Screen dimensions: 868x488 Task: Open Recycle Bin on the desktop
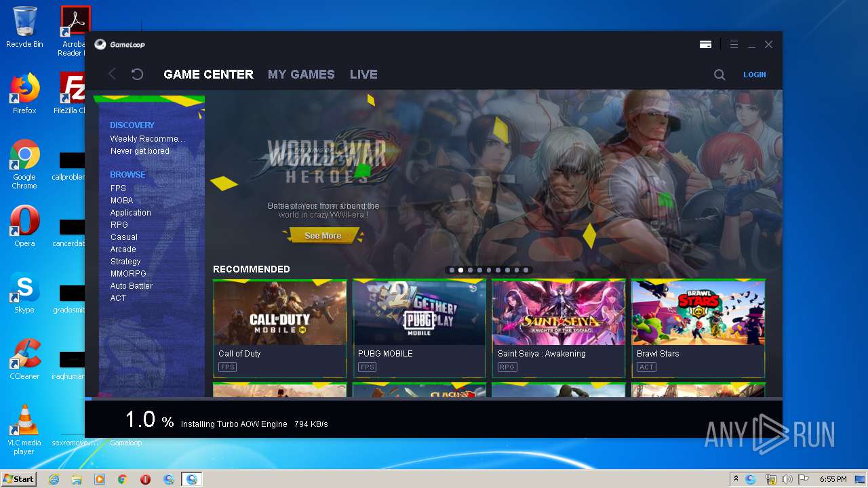[24, 28]
